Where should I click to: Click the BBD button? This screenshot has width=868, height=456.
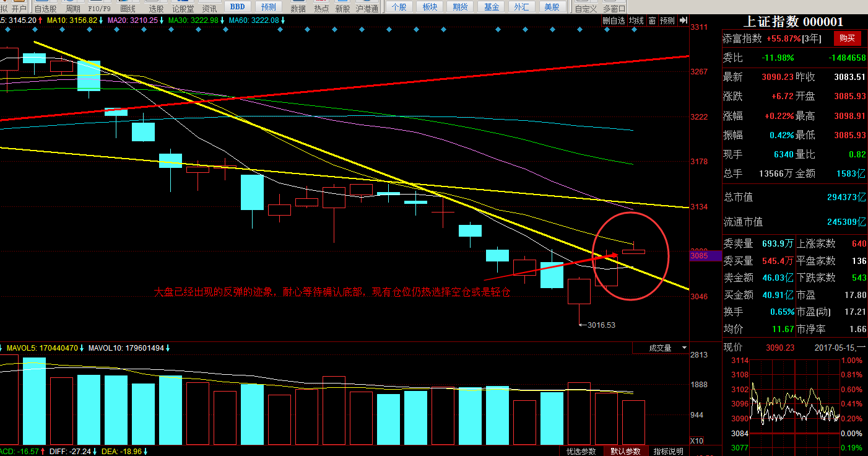point(237,7)
